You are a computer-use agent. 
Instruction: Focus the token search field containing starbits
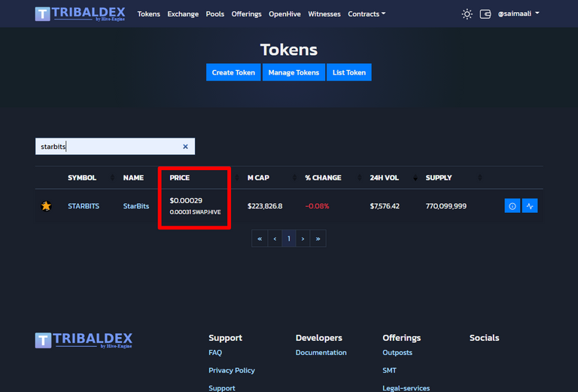point(115,147)
